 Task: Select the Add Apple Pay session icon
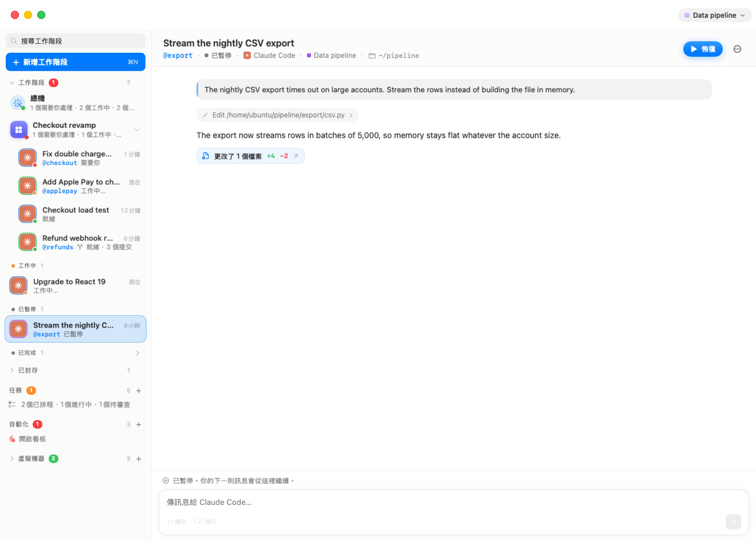[x=27, y=186]
